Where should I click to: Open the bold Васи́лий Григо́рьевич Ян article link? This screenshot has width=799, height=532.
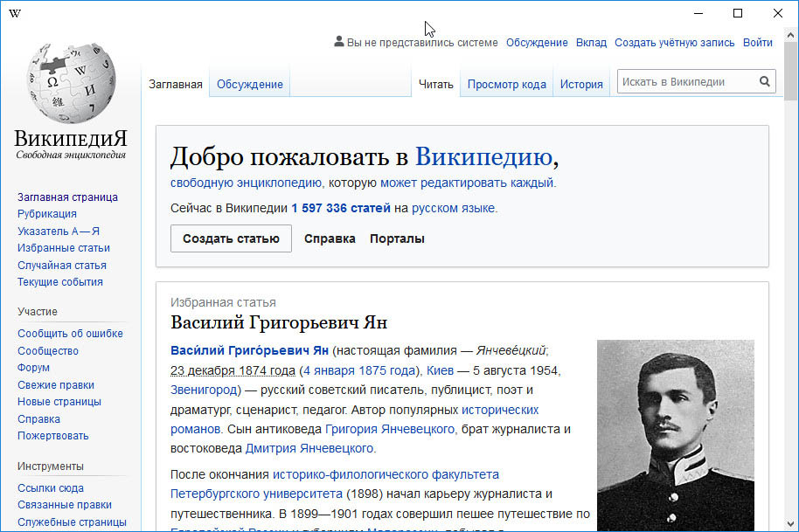coord(250,350)
